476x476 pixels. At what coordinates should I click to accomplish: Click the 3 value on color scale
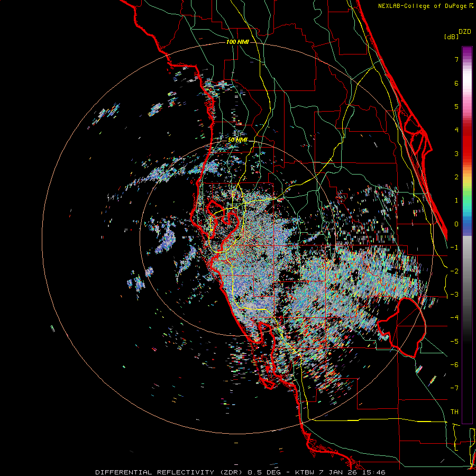tap(456, 153)
